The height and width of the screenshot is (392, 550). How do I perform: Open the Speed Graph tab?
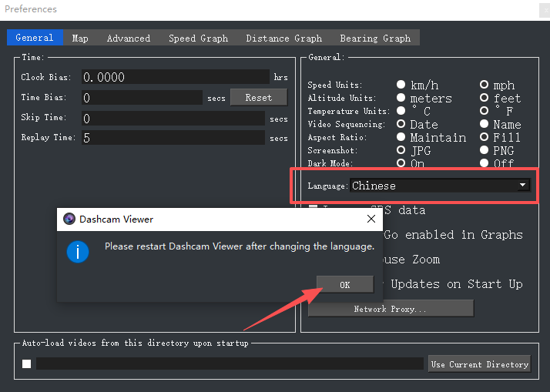[198, 38]
